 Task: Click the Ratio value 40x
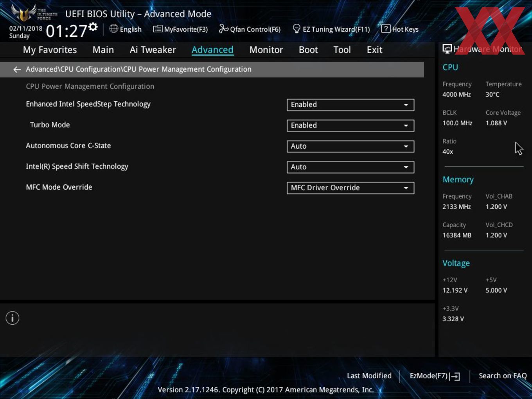pos(448,151)
